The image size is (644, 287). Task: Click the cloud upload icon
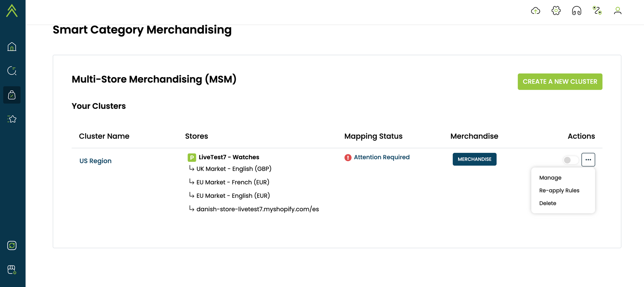(x=536, y=11)
